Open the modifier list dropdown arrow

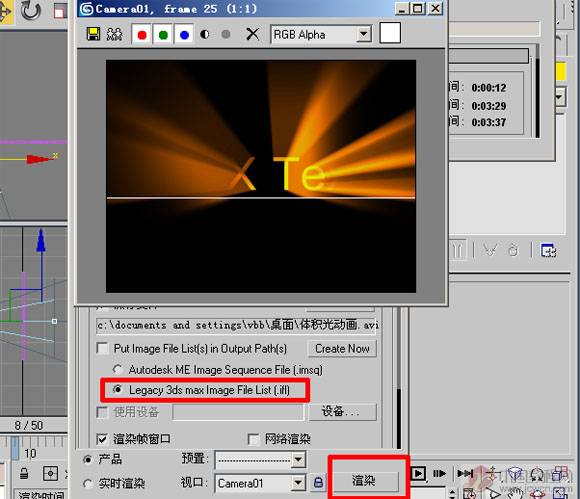pyautogui.click(x=560, y=97)
